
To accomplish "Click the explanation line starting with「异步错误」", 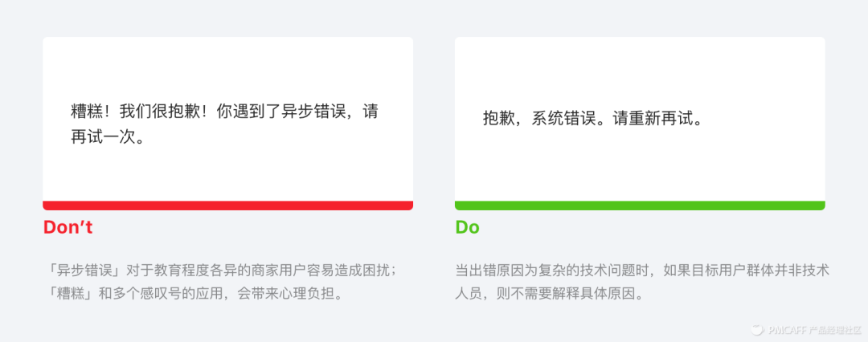I will click(x=221, y=270).
